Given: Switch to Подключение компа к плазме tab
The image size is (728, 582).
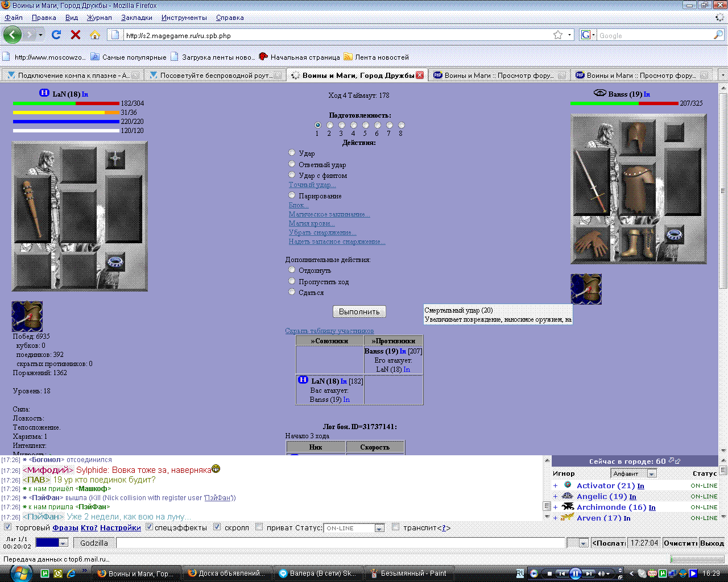Looking at the screenshot, I should point(72,75).
